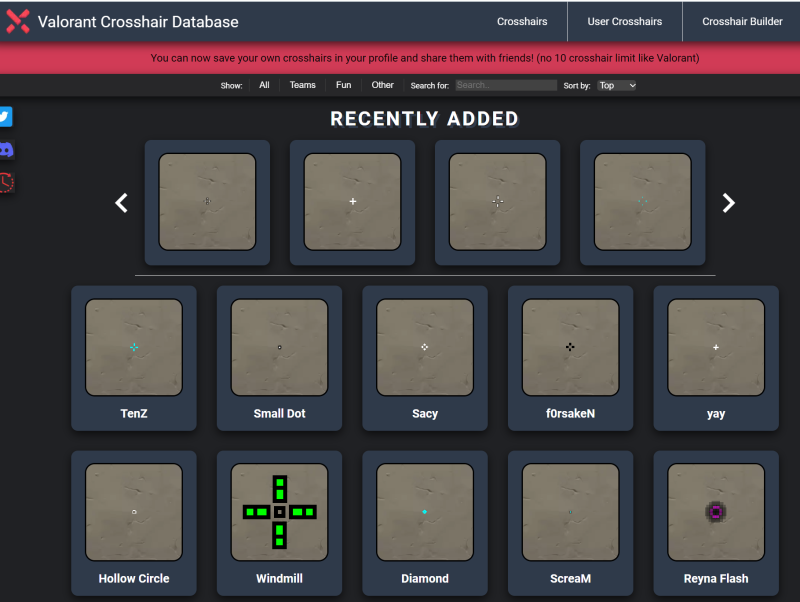The height and width of the screenshot is (602, 800).
Task: Open the Discord icon link
Action: 6,150
